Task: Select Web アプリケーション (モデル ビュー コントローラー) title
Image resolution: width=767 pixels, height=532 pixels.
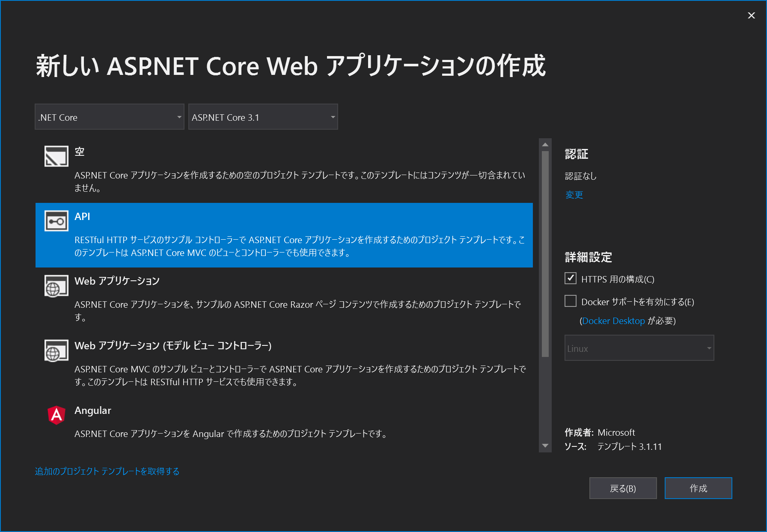Action: point(173,346)
